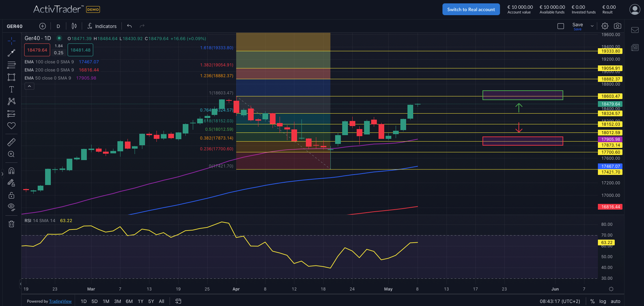Click Switch to Real account button
The height and width of the screenshot is (306, 644).
(x=471, y=9)
